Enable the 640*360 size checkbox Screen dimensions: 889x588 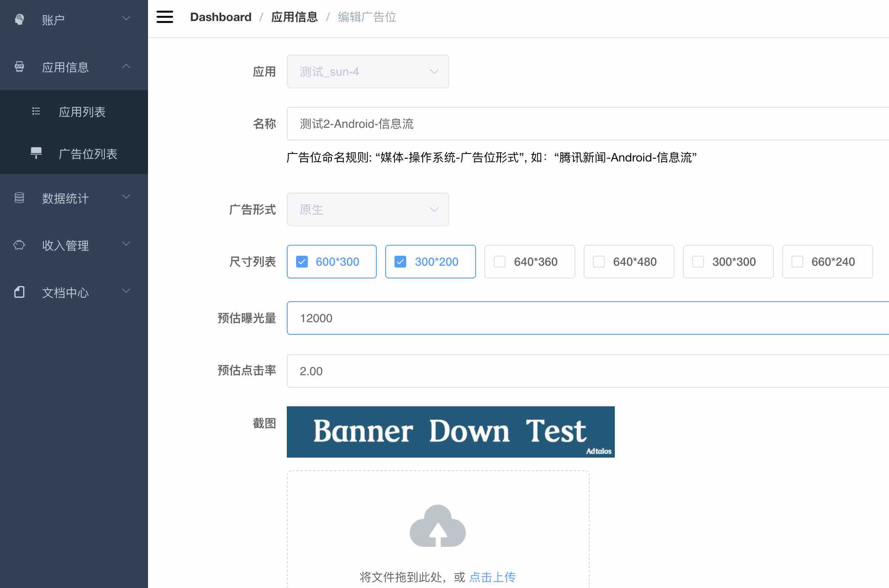500,262
